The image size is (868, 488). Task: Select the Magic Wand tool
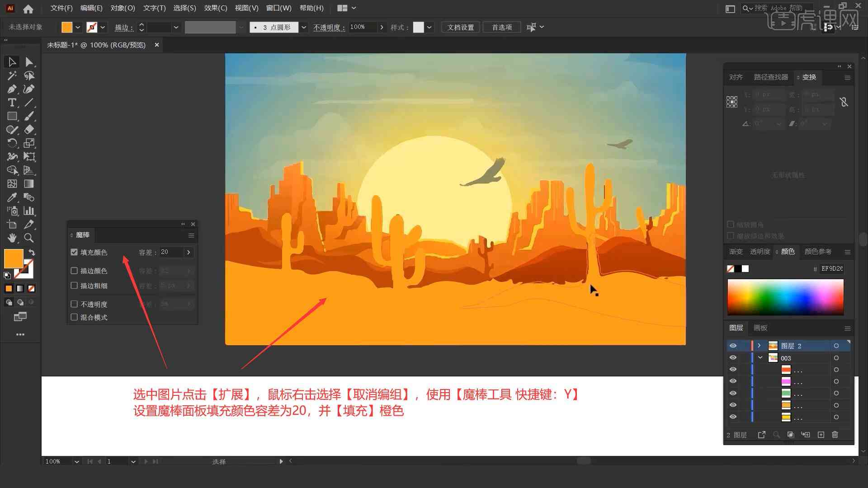(11, 75)
